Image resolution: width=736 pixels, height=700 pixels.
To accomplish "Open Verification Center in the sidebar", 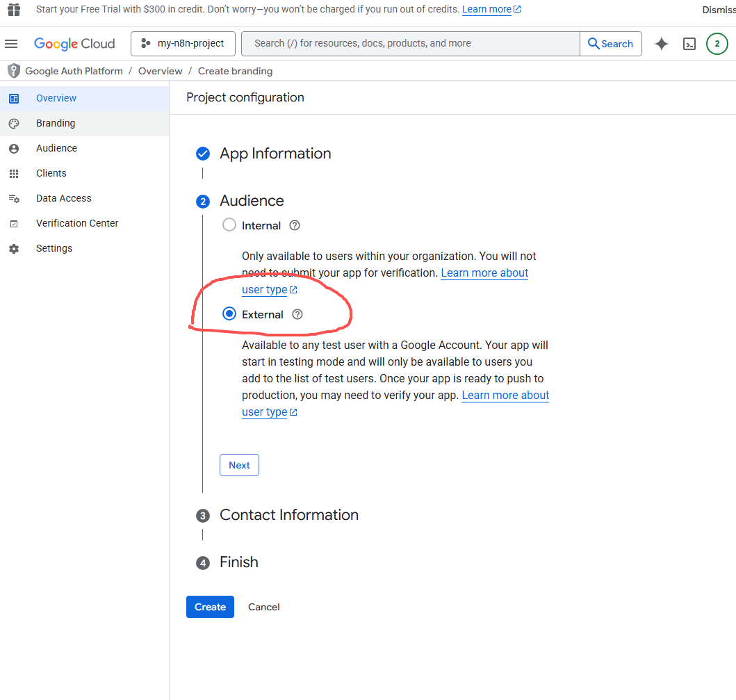I will [77, 223].
